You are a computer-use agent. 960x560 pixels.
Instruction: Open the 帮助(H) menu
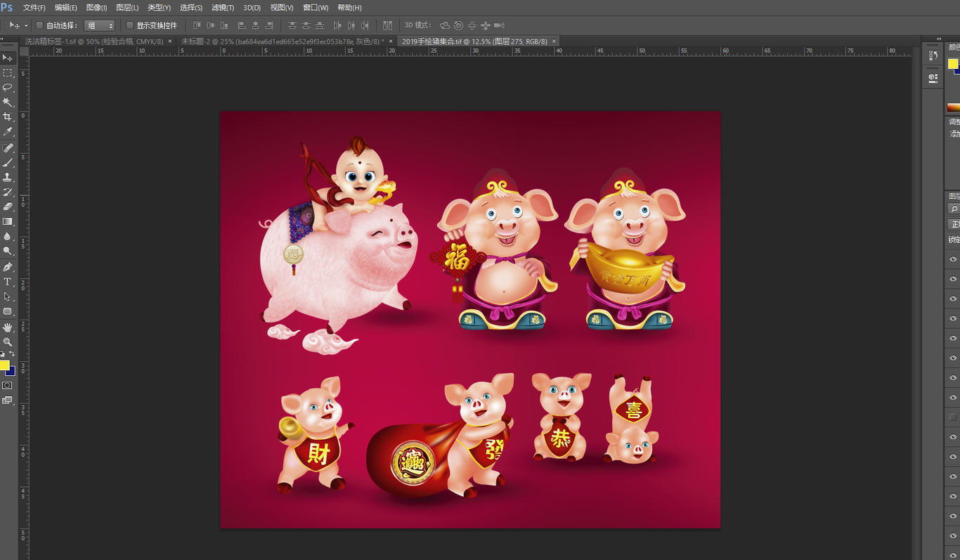(x=349, y=8)
